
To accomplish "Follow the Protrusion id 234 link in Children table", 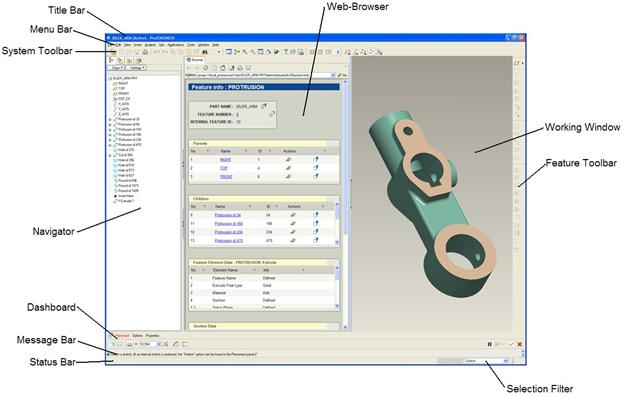I will pyautogui.click(x=228, y=232).
